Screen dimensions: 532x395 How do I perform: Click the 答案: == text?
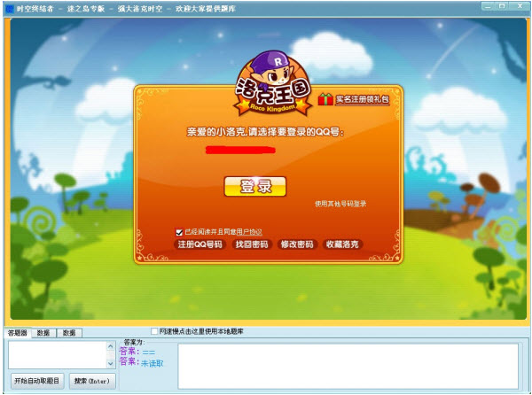tap(137, 352)
